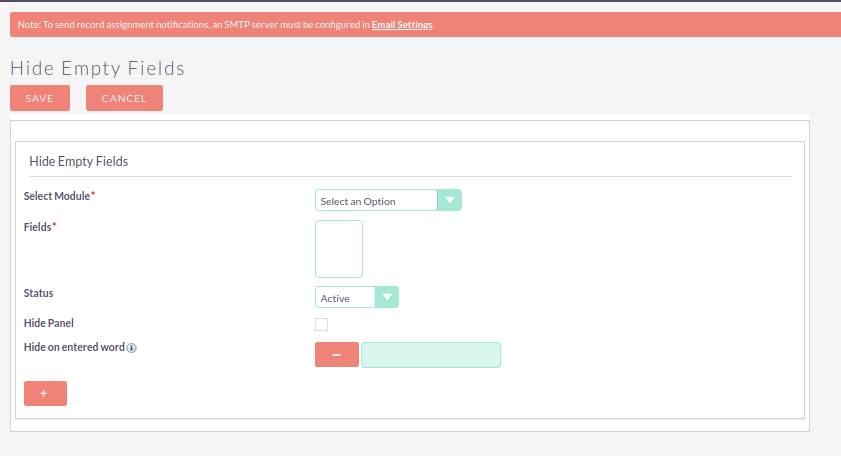Click the Hide Empty Fields page title

pyautogui.click(x=97, y=68)
